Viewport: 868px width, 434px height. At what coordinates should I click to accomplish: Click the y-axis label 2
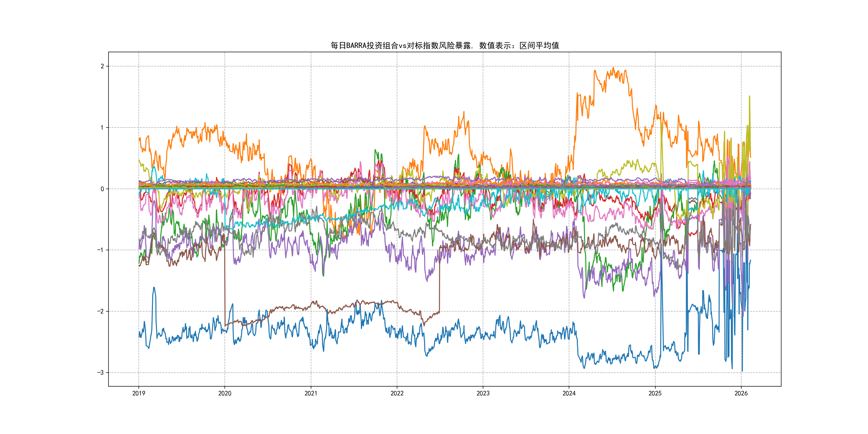(102, 66)
